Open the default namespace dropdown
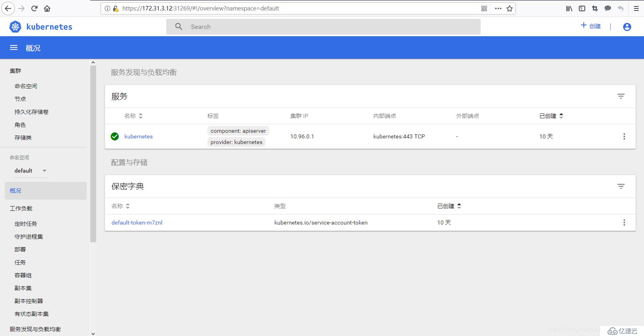Viewport: 644px width, 336px height. point(31,171)
